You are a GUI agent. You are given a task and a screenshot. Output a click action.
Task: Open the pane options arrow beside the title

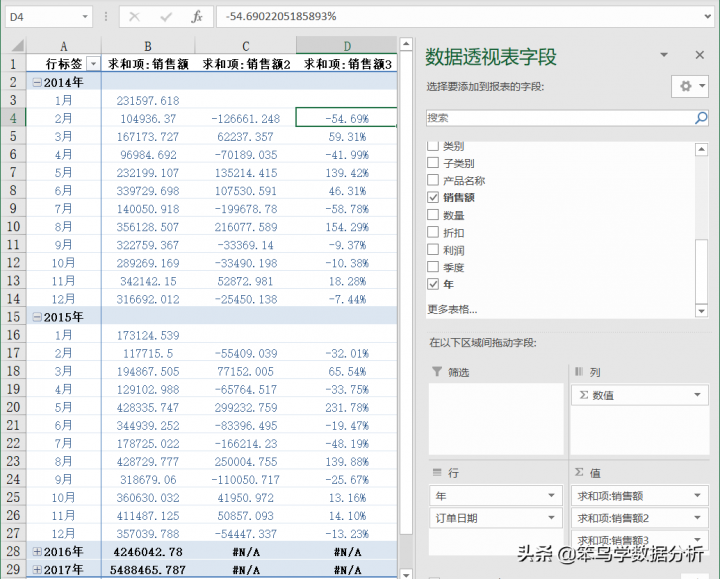pos(664,55)
